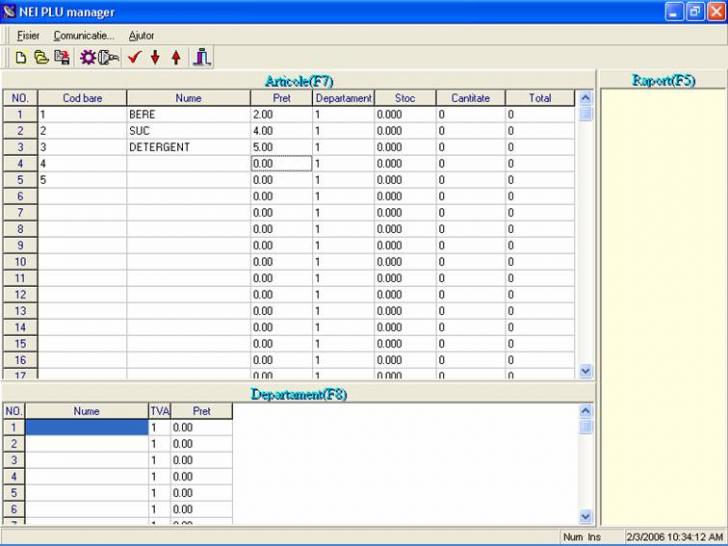The image size is (728, 546).
Task: Select row header number 5 in Articole
Action: [19, 180]
